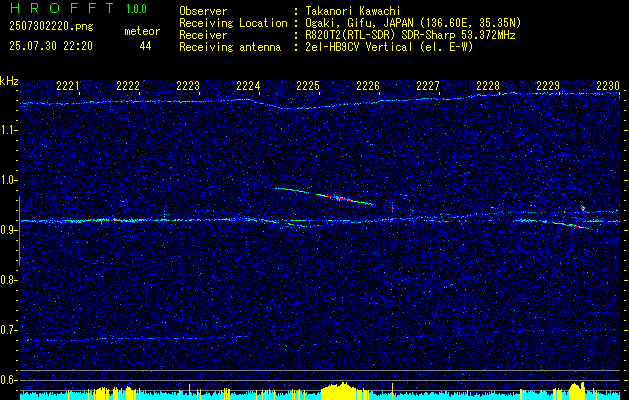Click the 2223 time marker
Image resolution: width=629 pixels, height=400 pixels.
click(188, 86)
